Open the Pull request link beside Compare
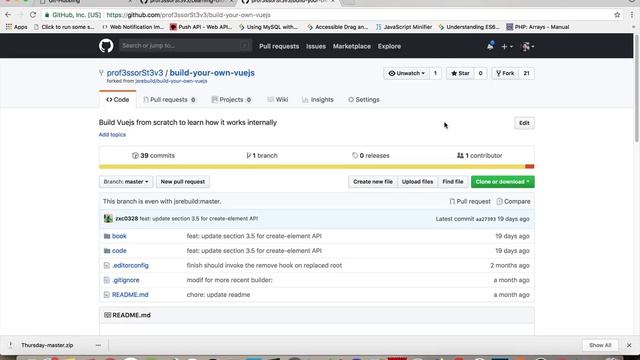 pos(470,201)
